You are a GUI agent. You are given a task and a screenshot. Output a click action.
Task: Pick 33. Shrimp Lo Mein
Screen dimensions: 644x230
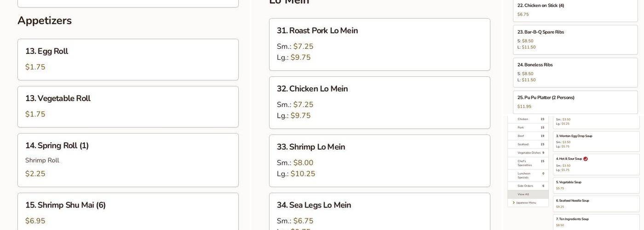[x=379, y=161]
